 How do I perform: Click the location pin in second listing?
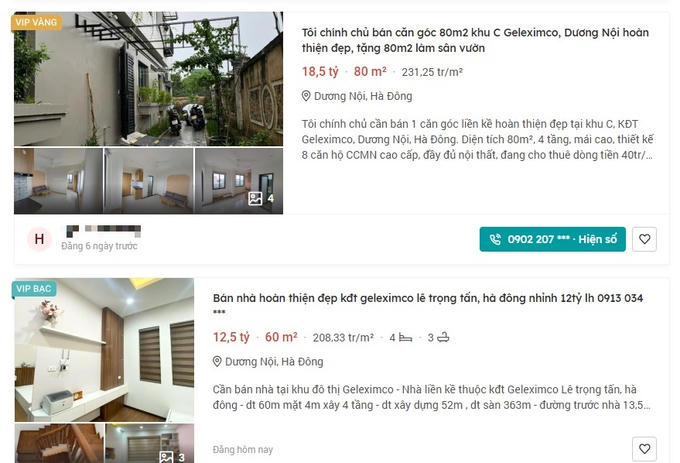217,362
